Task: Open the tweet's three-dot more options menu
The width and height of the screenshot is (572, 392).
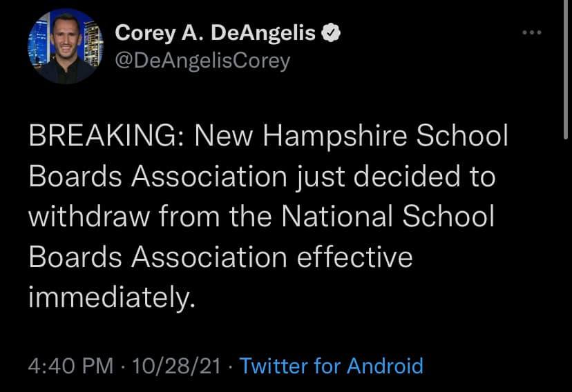Action: coord(531,32)
